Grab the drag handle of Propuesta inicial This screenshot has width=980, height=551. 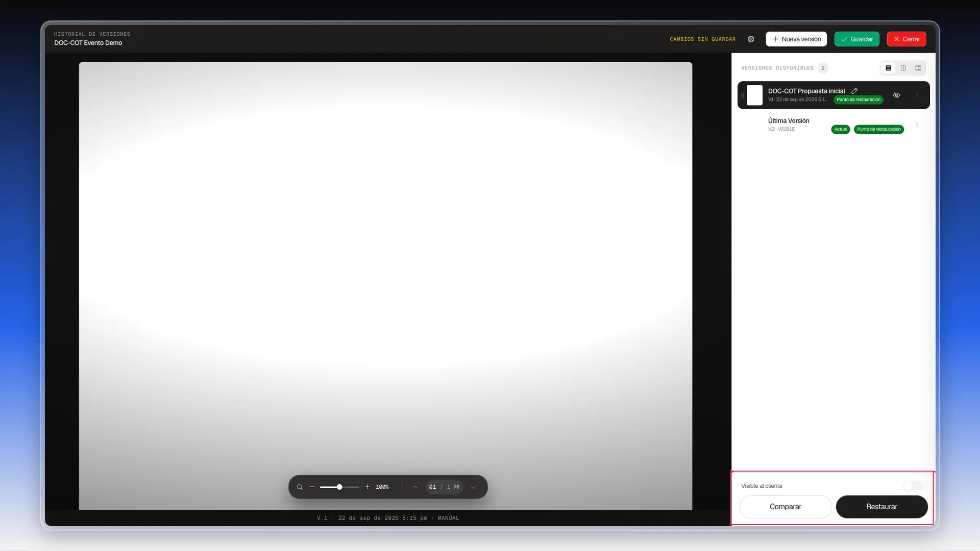(742, 95)
